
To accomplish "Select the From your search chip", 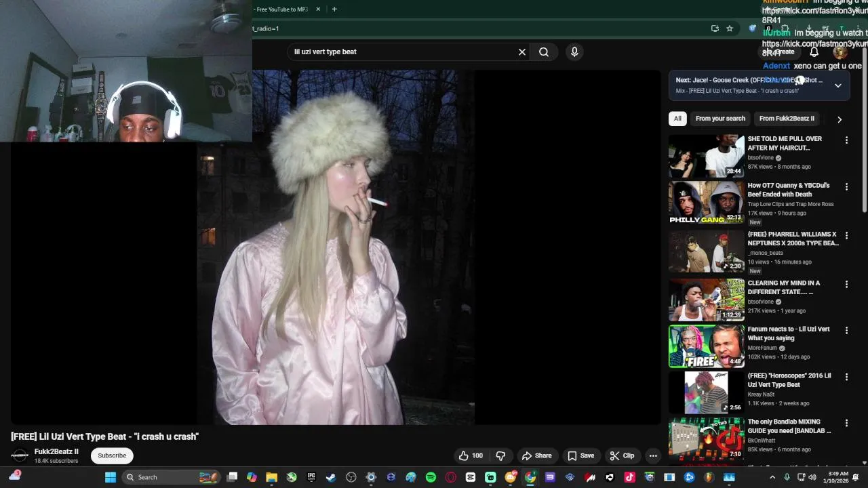I will click(x=720, y=119).
